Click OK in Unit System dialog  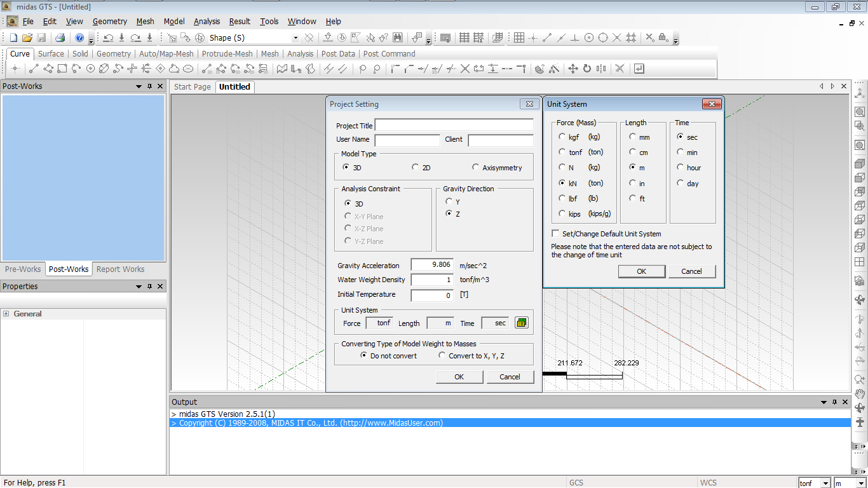[x=642, y=271]
